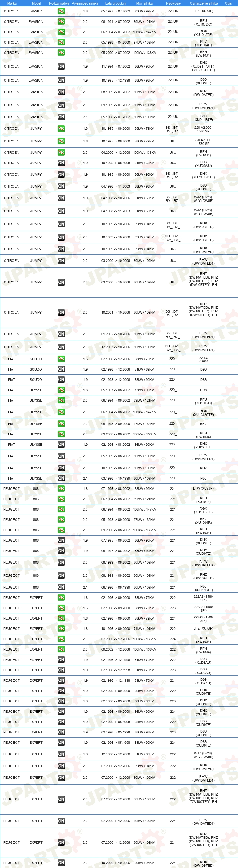Screen dimensions: 238x868
Task: Click petrol icon in Citroen Evasion RFV row
Action: pos(61,42)
